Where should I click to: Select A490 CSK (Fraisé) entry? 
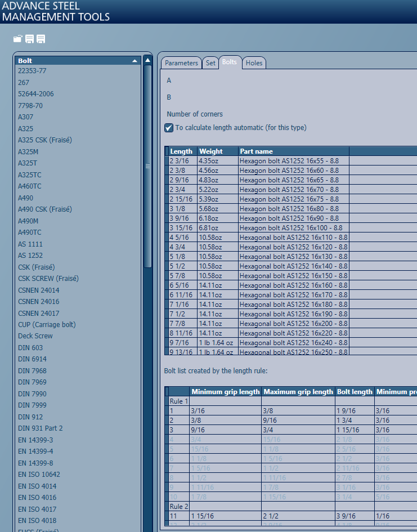pyautogui.click(x=45, y=209)
